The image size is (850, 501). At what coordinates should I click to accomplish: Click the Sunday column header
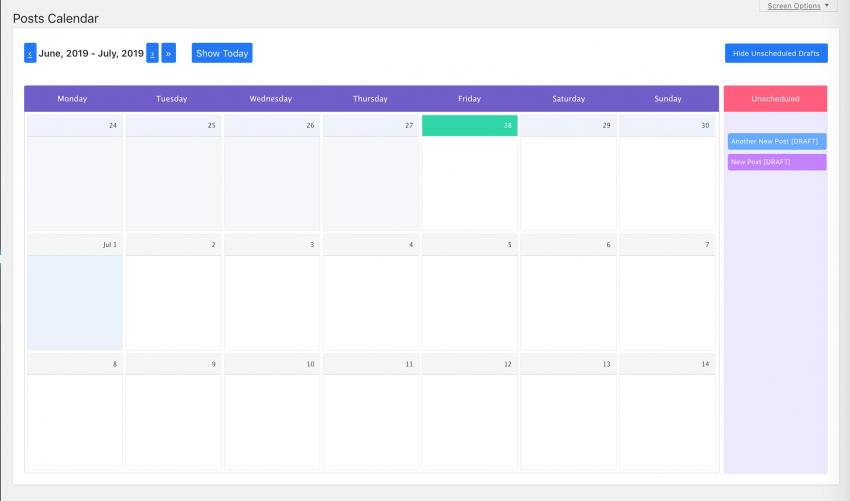[668, 99]
